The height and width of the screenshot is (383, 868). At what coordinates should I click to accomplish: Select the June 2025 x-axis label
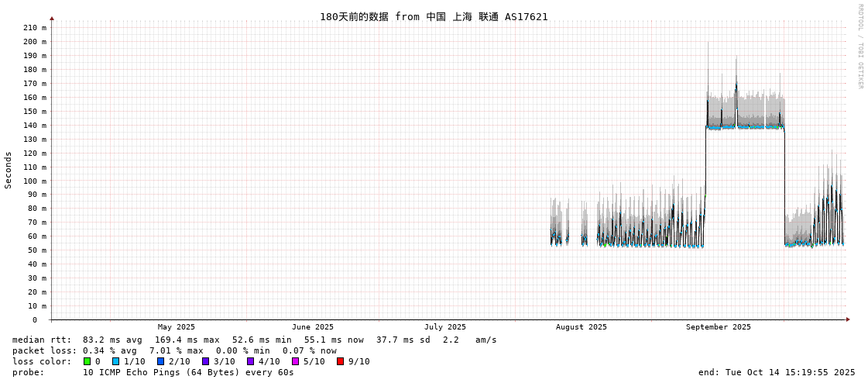click(313, 327)
